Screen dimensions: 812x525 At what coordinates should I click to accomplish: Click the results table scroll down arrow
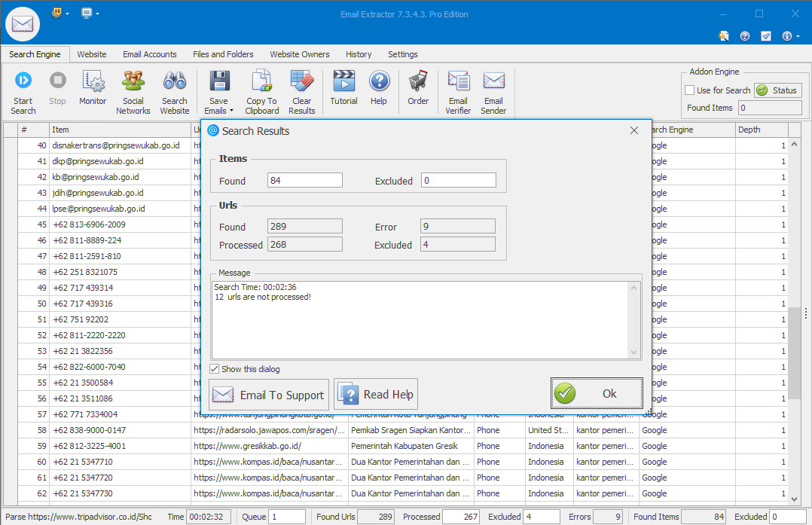pos(795,499)
